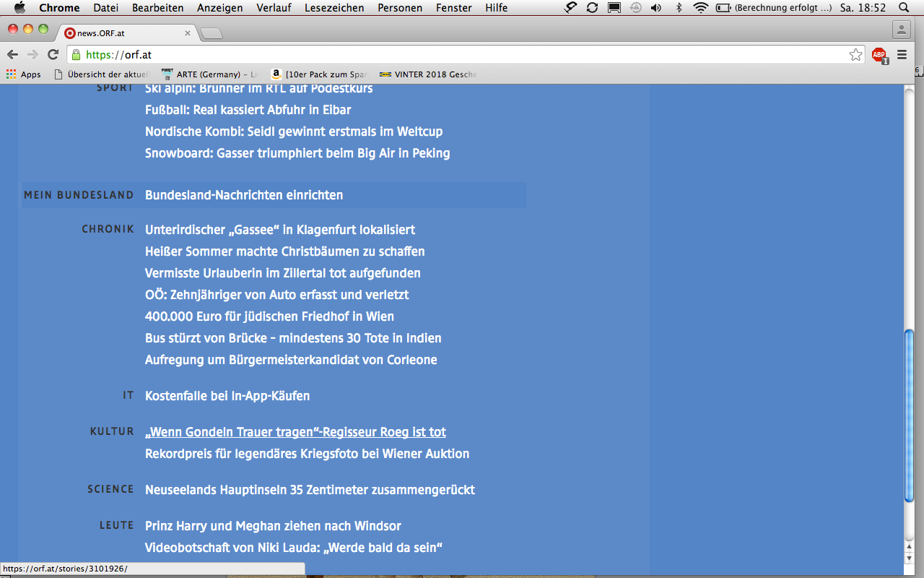Open the ARTE (Germany) bookmark
Viewport: 924px width, 578px height.
click(209, 74)
